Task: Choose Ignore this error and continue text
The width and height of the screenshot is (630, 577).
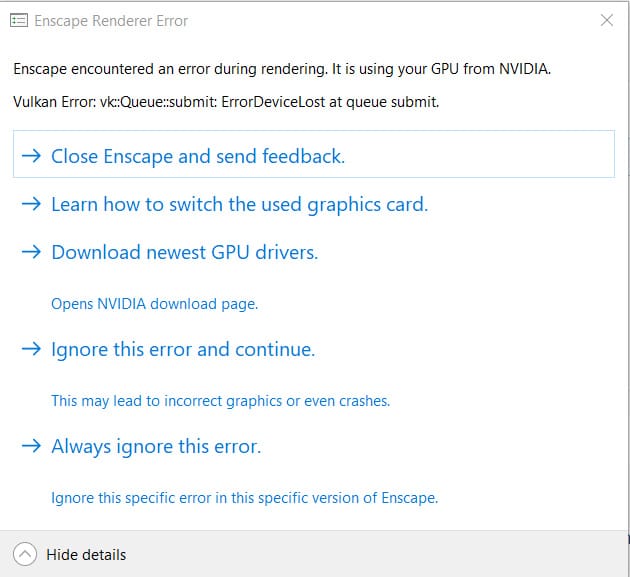Action: 183,349
